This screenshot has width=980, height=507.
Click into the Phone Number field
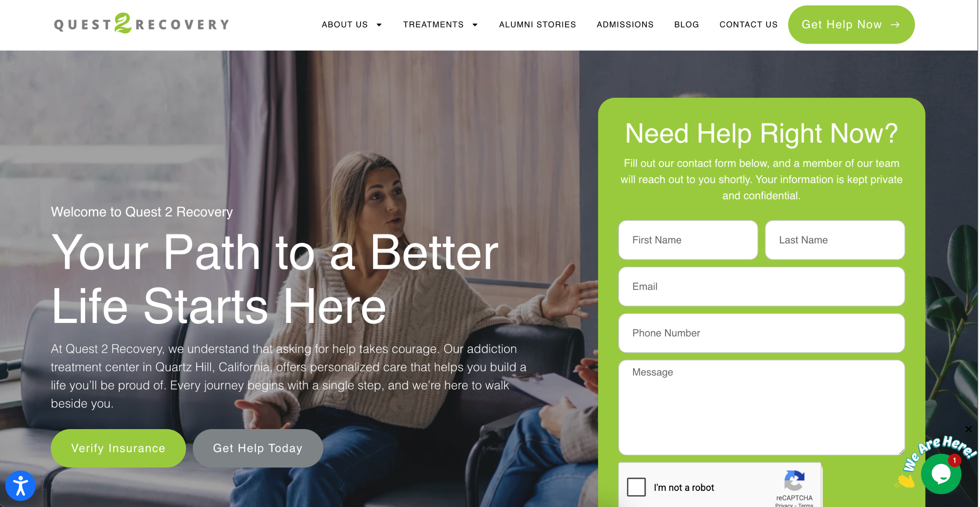pyautogui.click(x=761, y=333)
